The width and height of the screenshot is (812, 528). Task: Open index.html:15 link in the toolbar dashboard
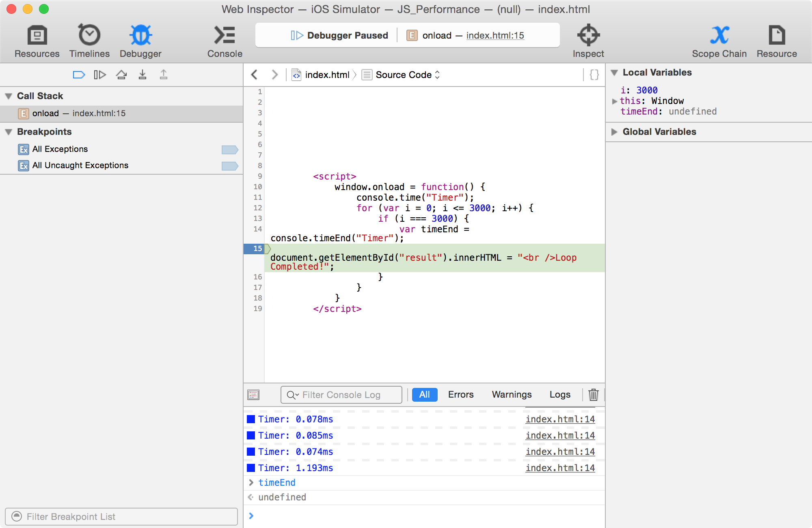click(x=495, y=35)
